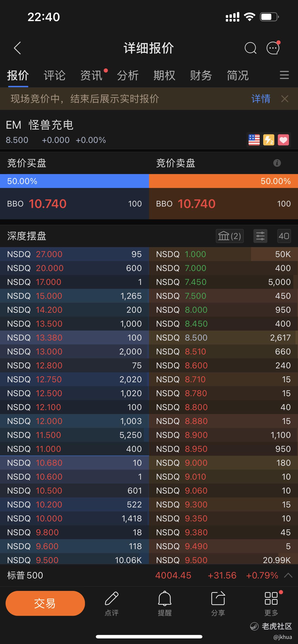The height and width of the screenshot is (644, 298).
Task: Tap the 竞价卖盘 heading
Action: [176, 163]
